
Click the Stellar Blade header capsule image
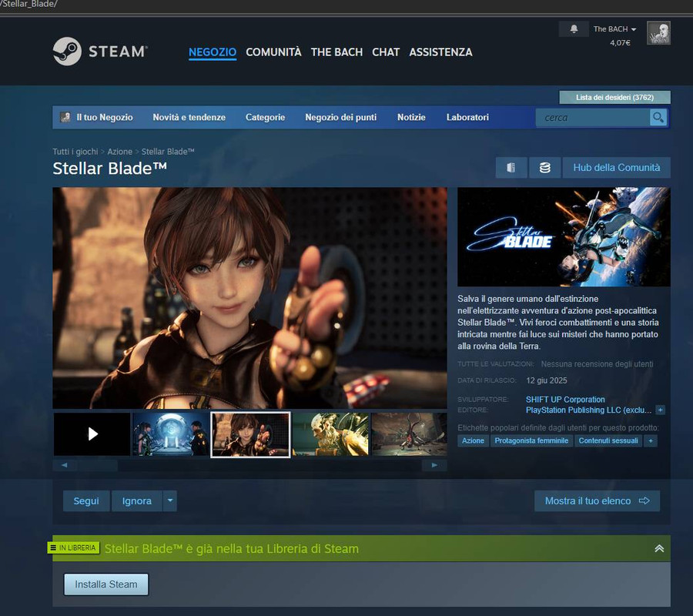(x=564, y=237)
